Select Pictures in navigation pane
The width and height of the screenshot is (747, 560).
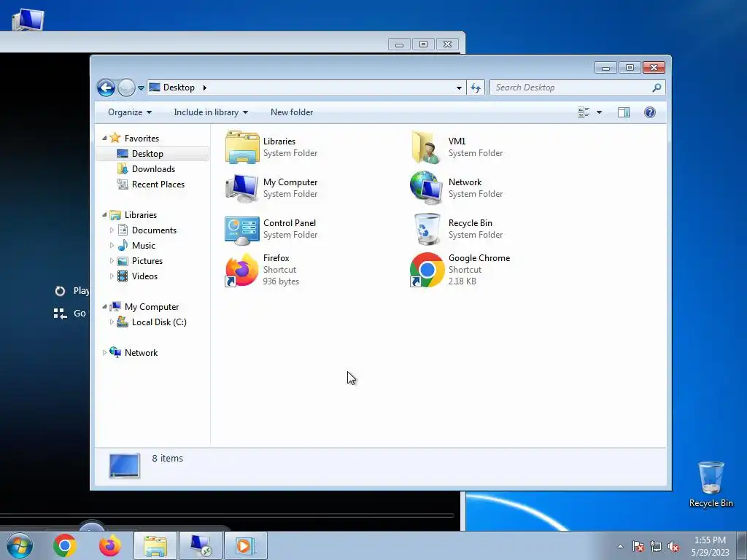pyautogui.click(x=147, y=261)
